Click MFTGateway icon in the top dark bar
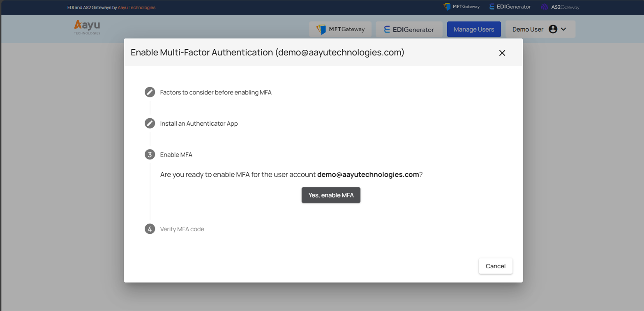644x311 pixels. tap(447, 7)
